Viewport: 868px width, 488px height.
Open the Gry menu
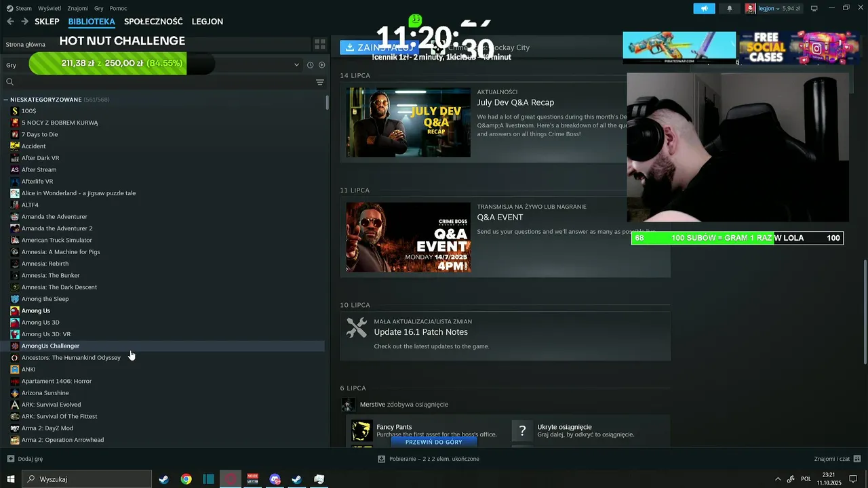point(99,8)
